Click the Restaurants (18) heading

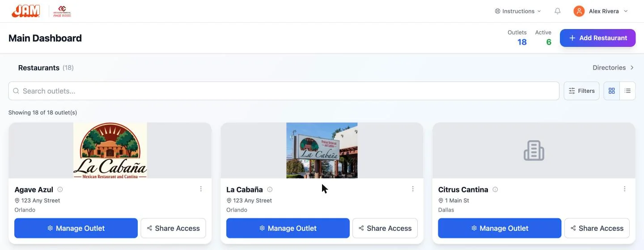(x=46, y=68)
